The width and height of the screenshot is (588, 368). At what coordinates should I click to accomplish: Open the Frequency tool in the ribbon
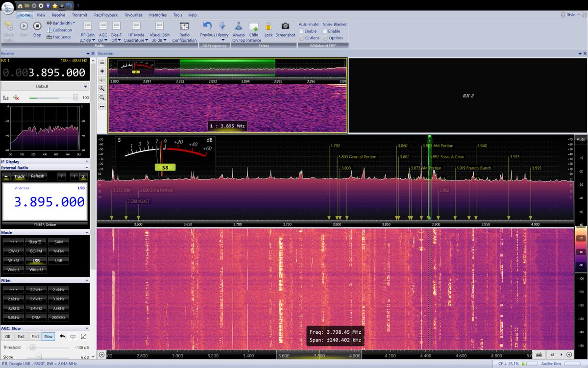point(59,37)
